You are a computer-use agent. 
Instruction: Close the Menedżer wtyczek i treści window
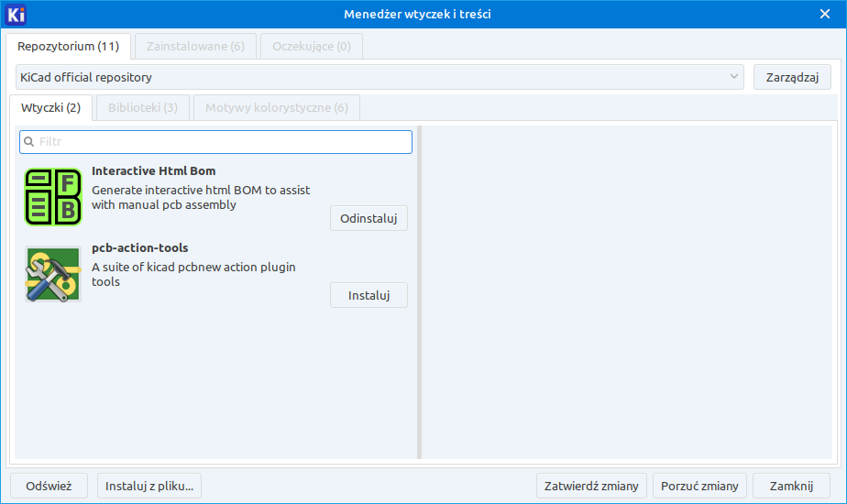click(825, 14)
